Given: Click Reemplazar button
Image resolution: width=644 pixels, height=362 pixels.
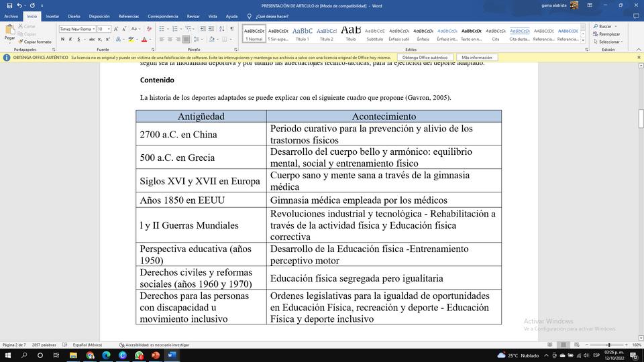Looking at the screenshot, I should [x=606, y=34].
